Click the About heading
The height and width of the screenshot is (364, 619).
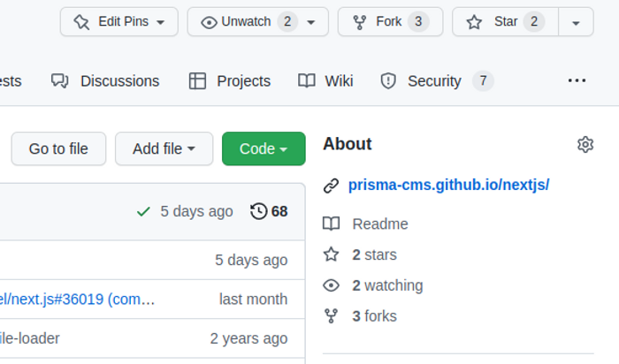(x=348, y=144)
